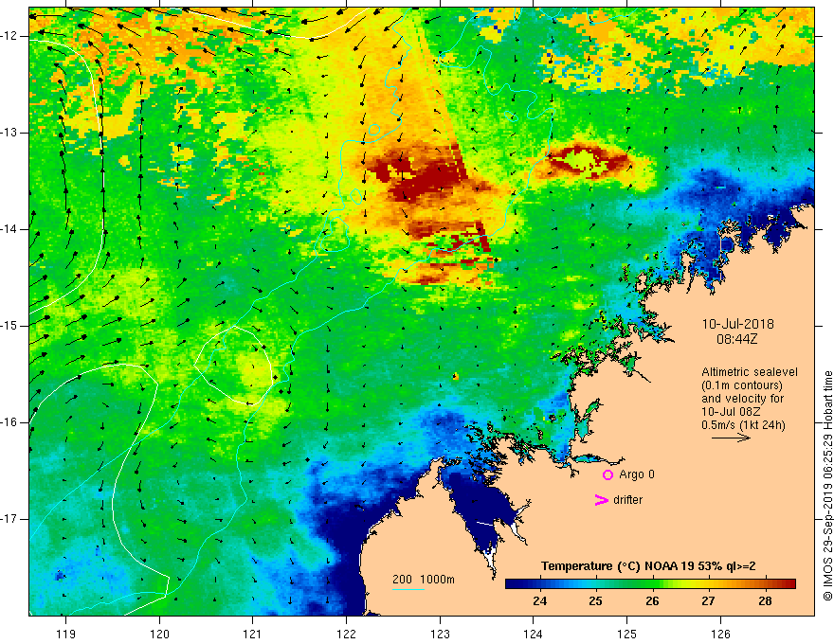Click the color bar tick label 25

tap(596, 601)
